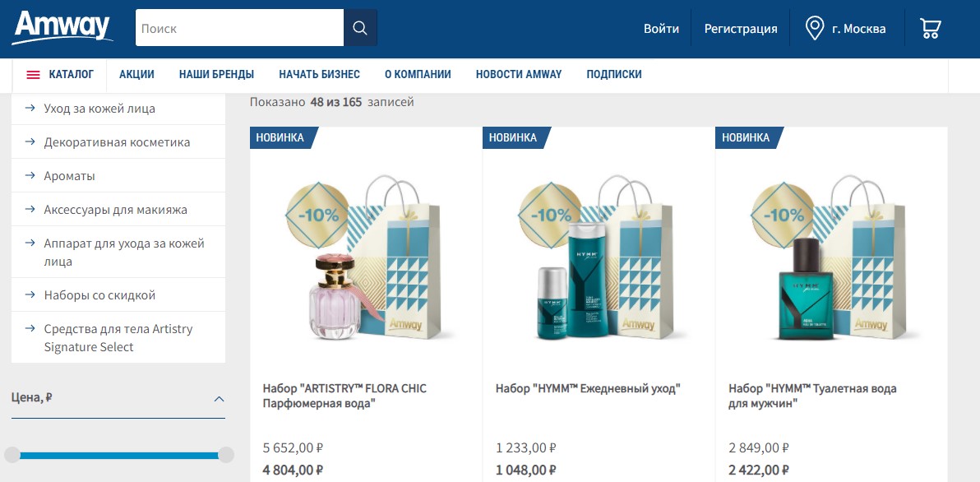Focus the Поиск search field
This screenshot has height=482, width=980.
[x=239, y=27]
